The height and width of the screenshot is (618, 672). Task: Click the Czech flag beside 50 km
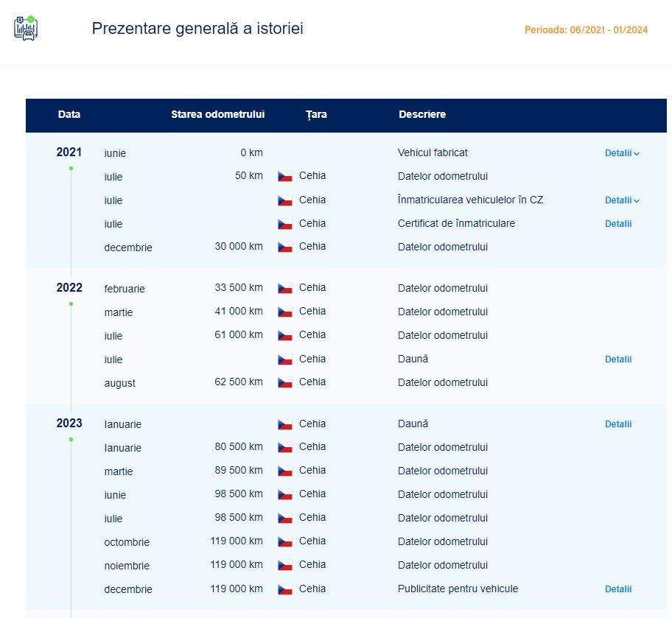click(x=285, y=176)
